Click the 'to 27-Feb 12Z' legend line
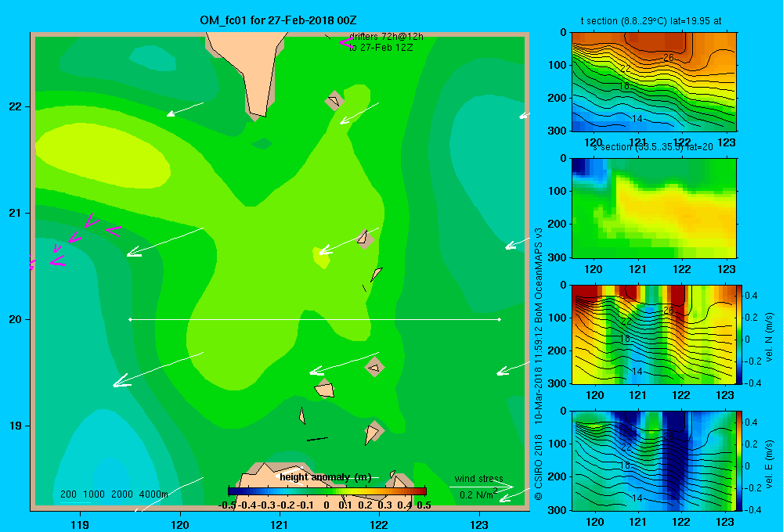Screen dimensions: 783x532 tap(381, 48)
